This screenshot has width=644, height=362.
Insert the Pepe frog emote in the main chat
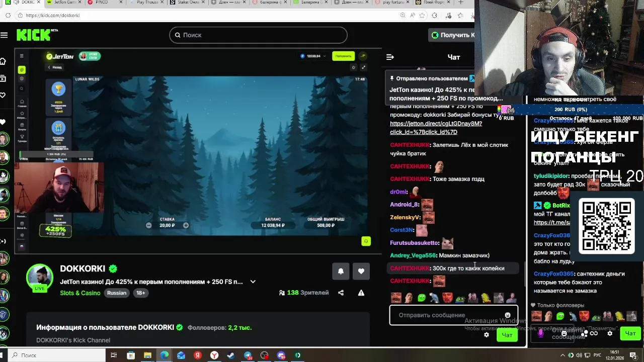[460, 298]
